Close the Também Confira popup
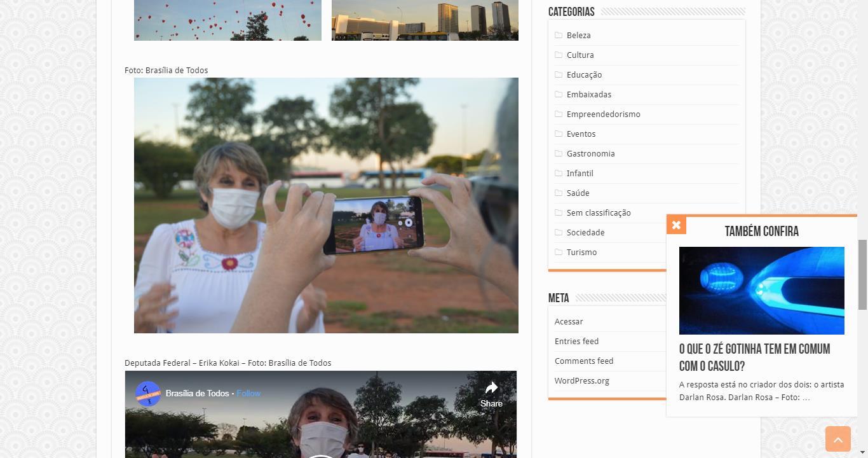868x458 pixels. (x=676, y=225)
